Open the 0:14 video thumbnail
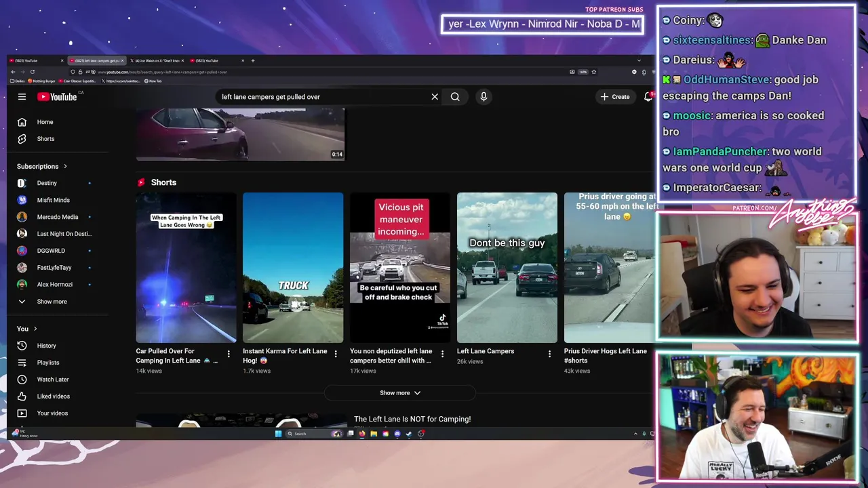 click(x=240, y=134)
